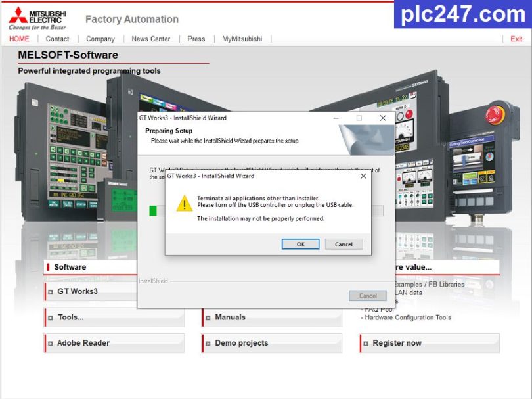Open Tools... using its square arrow icon
The height and width of the screenshot is (399, 532).
coord(51,317)
